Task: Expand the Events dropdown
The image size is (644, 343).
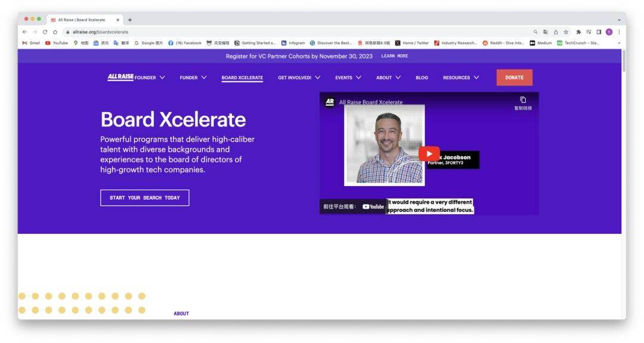Action: pos(348,78)
